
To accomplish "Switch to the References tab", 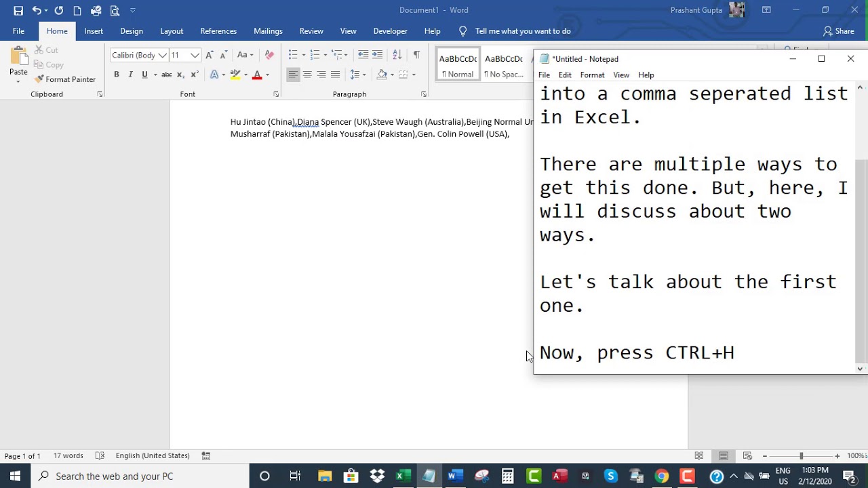I will point(218,31).
